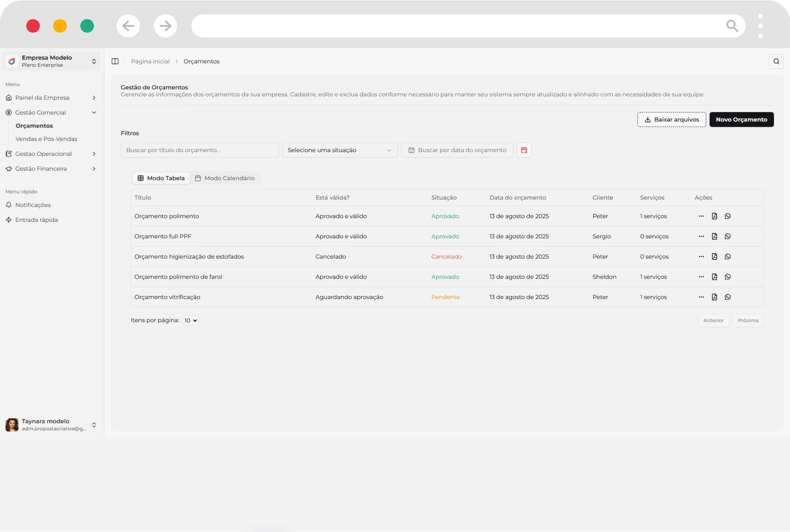Click Novo Orçamento button
790x532 pixels.
tap(741, 120)
